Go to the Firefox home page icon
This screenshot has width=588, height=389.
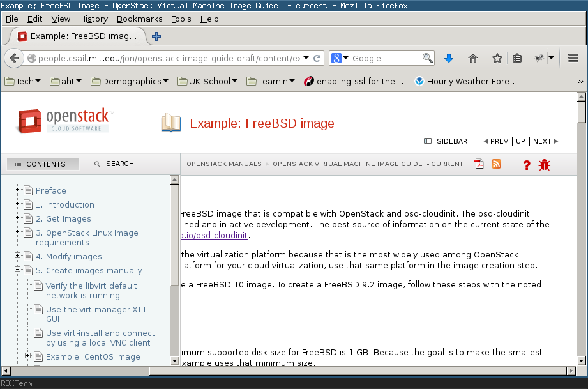point(473,58)
